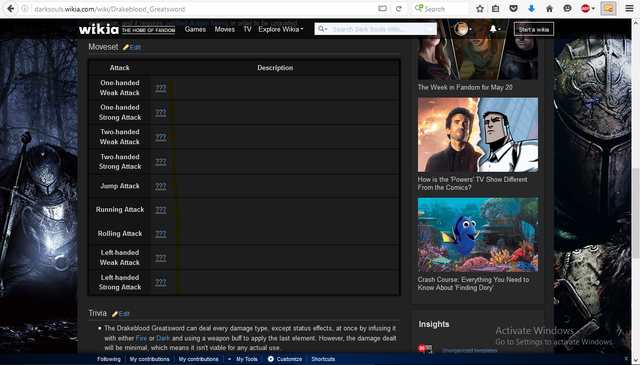640x365 pixels.
Task: Open the TV menu item
Action: click(x=247, y=29)
